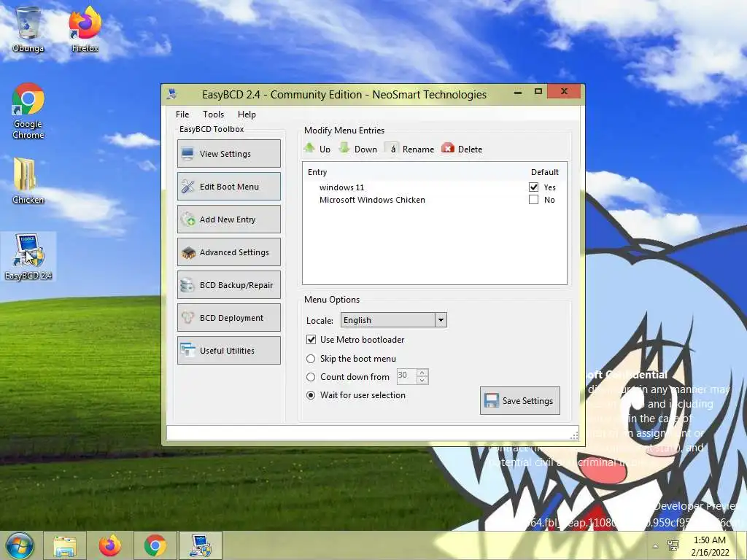Click the Entry column header
This screenshot has width=747, height=560.
pyautogui.click(x=317, y=172)
